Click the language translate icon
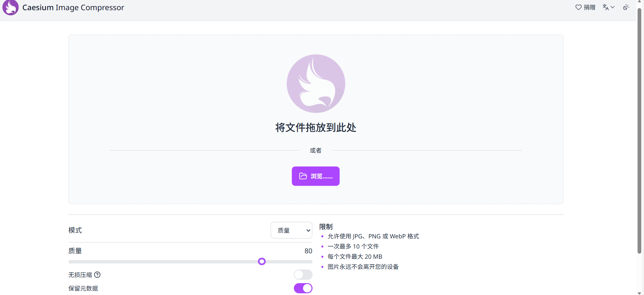Screen dimensions: 644x295 pos(606,7)
